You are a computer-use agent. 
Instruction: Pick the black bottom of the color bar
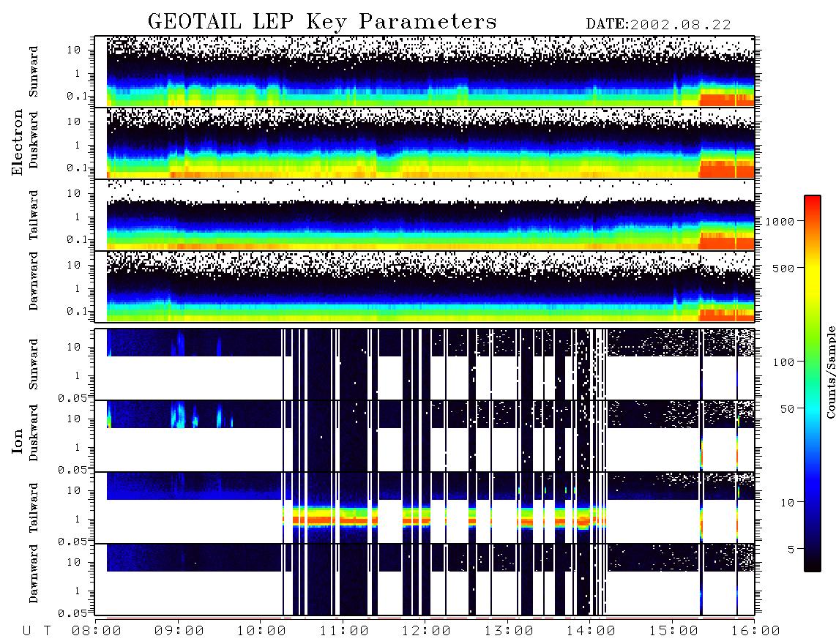813,563
